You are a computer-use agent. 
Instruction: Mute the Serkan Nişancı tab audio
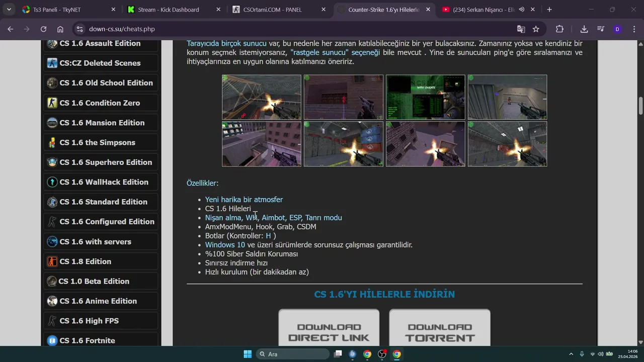click(522, 10)
